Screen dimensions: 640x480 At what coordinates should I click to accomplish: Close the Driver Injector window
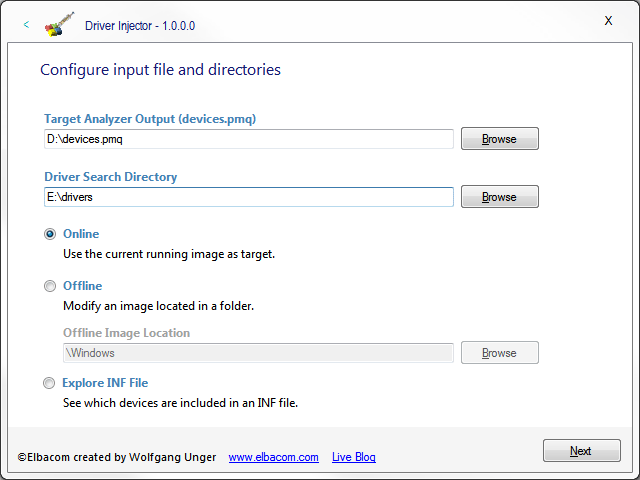point(608,21)
